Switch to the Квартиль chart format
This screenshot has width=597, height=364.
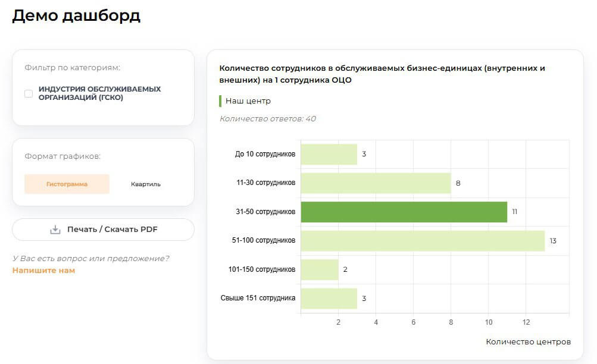pyautogui.click(x=145, y=184)
